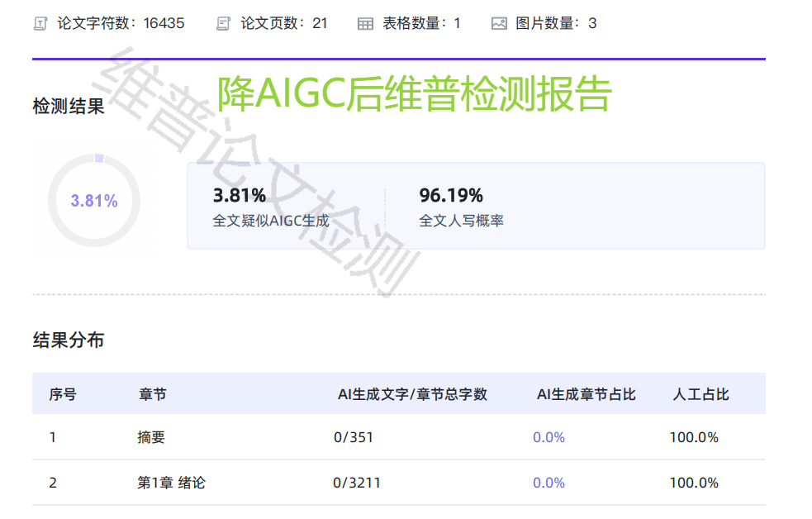Click the 0/3211 character count cell

pyautogui.click(x=357, y=483)
